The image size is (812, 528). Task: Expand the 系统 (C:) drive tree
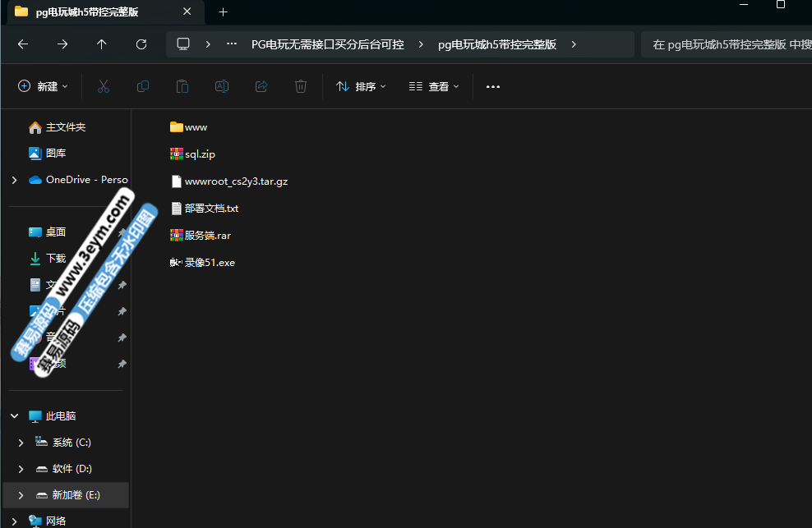[21, 443]
